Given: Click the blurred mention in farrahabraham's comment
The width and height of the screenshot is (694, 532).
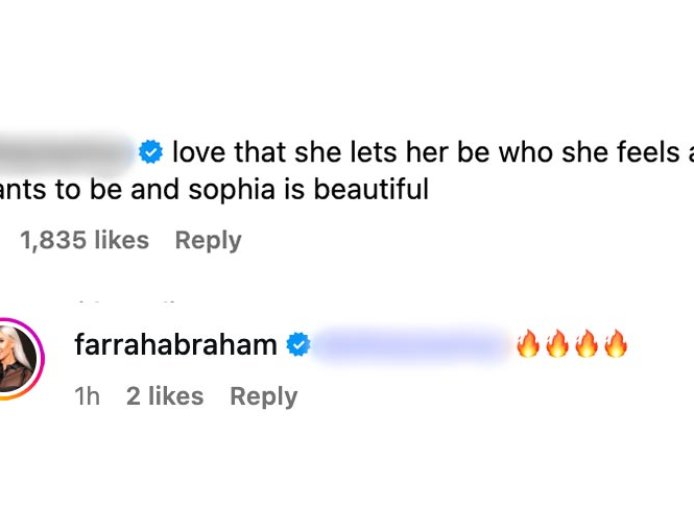Looking at the screenshot, I should click(x=413, y=346).
